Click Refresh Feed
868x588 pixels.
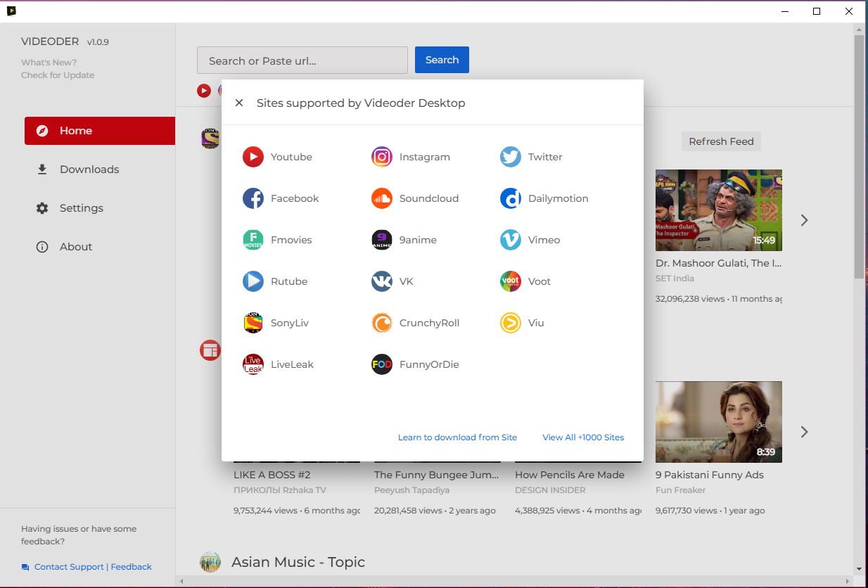pyautogui.click(x=721, y=141)
